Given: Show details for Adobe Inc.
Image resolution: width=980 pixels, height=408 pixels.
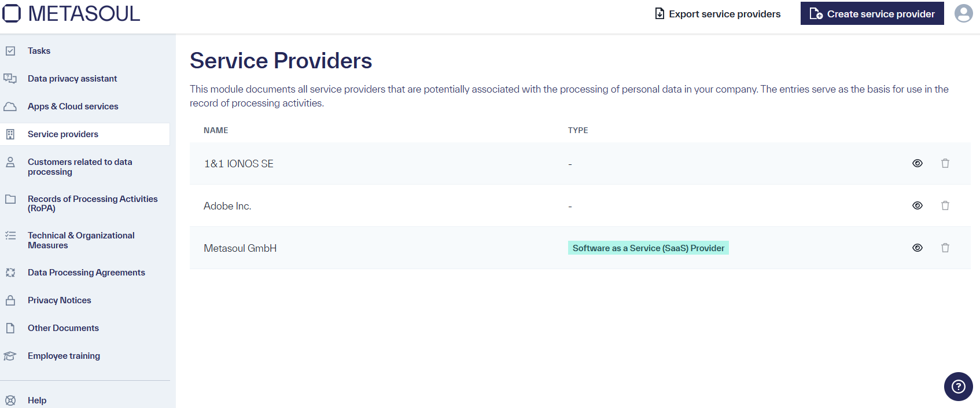Looking at the screenshot, I should click(917, 205).
